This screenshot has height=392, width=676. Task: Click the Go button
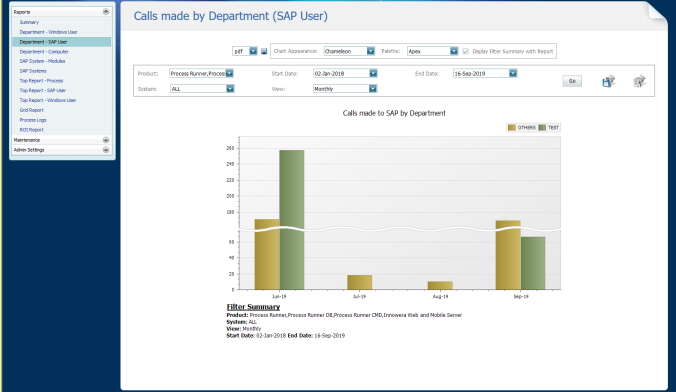click(572, 81)
